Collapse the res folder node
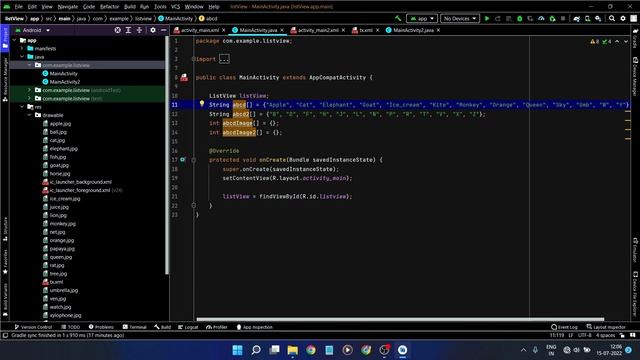The height and width of the screenshot is (360, 640). pyautogui.click(x=22, y=107)
